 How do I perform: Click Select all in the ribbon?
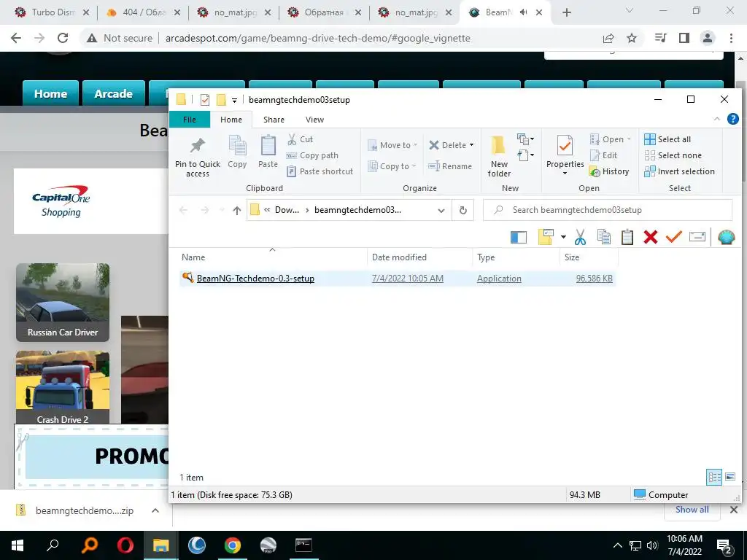[667, 139]
